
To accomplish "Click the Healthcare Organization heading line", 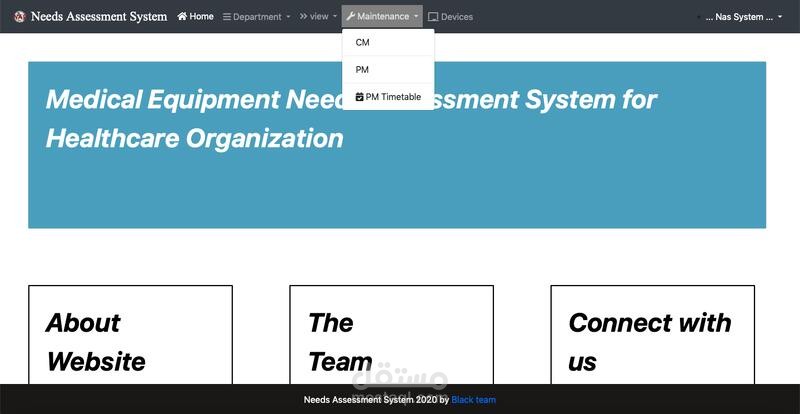I will point(194,138).
